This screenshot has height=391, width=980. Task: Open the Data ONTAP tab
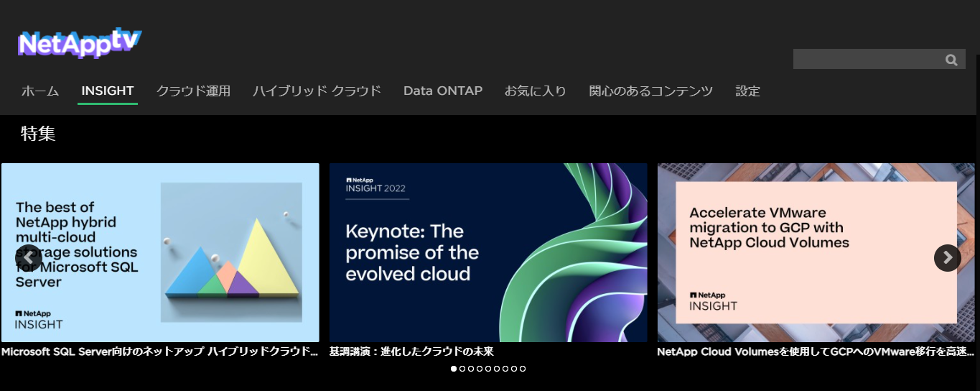[443, 91]
